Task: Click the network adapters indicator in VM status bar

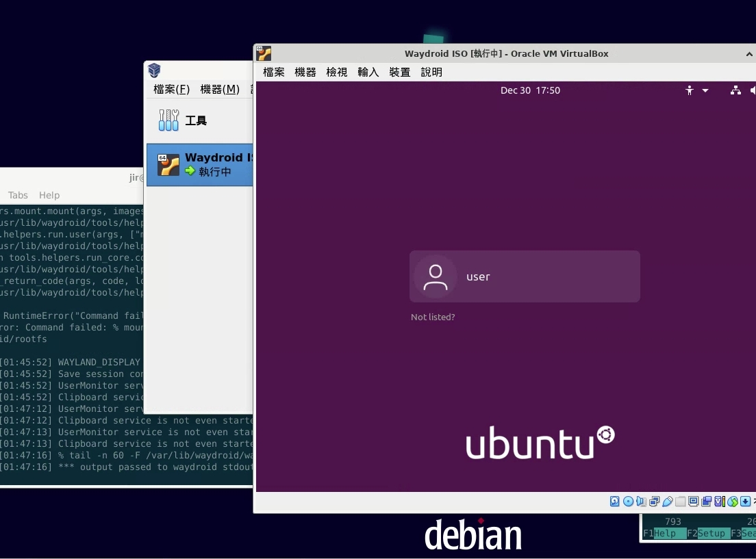Action: click(654, 502)
